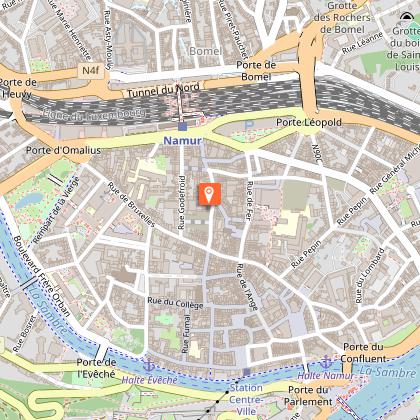Click the Grotte du bois cave icon

coord(407,16)
